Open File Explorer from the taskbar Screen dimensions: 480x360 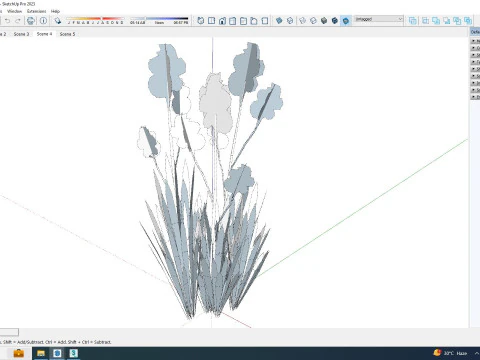(41, 353)
